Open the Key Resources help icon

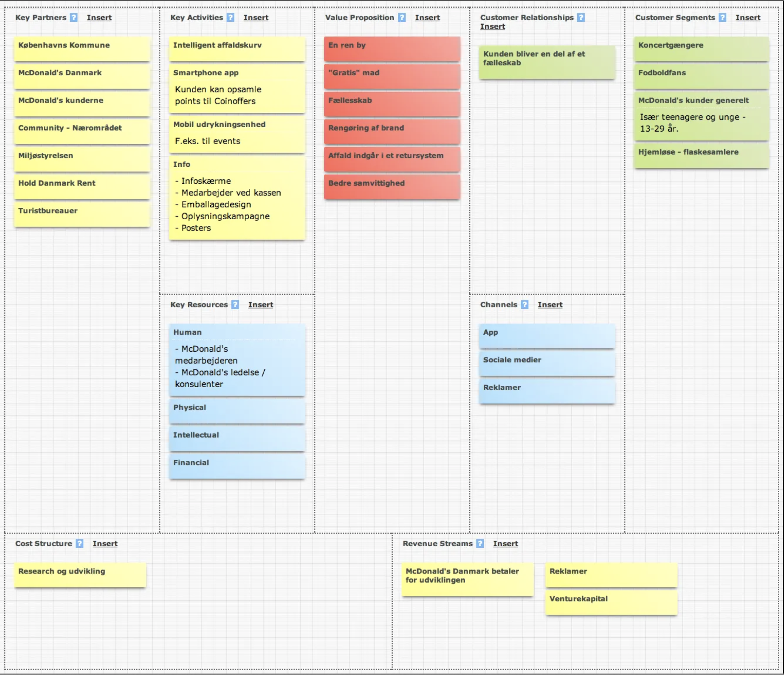235,305
